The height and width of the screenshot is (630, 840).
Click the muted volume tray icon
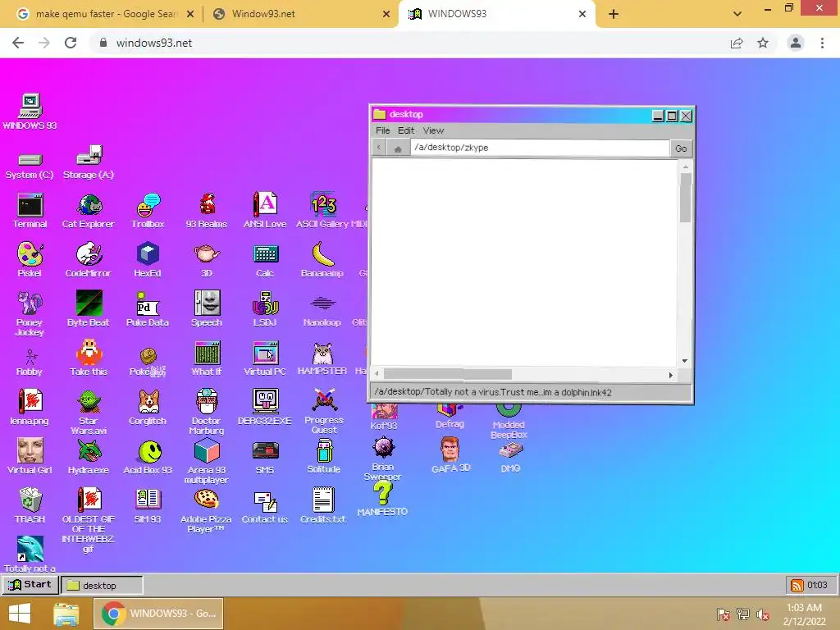tap(763, 614)
